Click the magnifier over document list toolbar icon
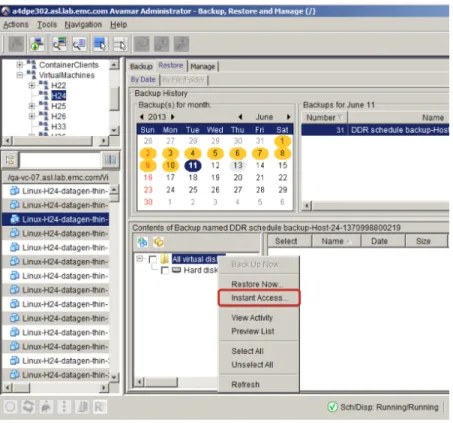The image size is (453, 423). coord(79,44)
